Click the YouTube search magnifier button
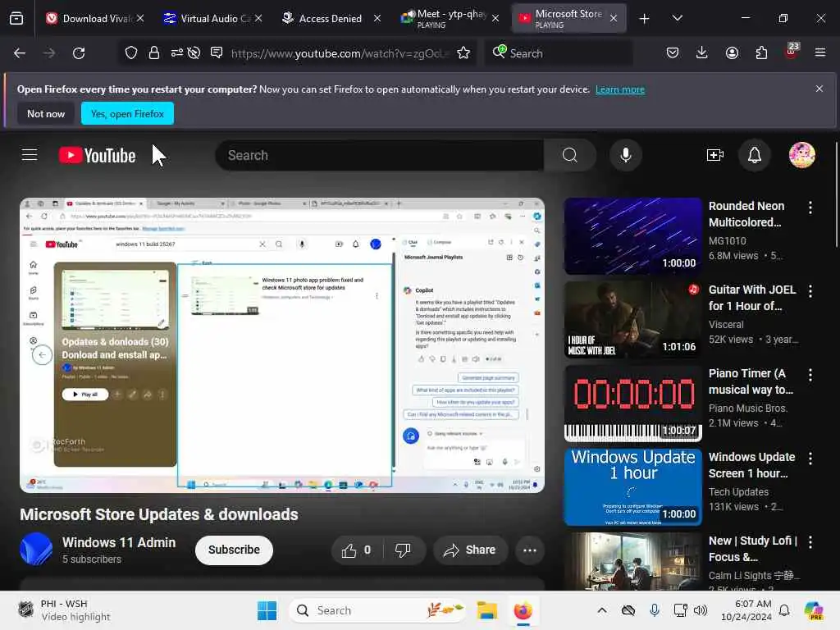The image size is (840, 630). point(570,155)
